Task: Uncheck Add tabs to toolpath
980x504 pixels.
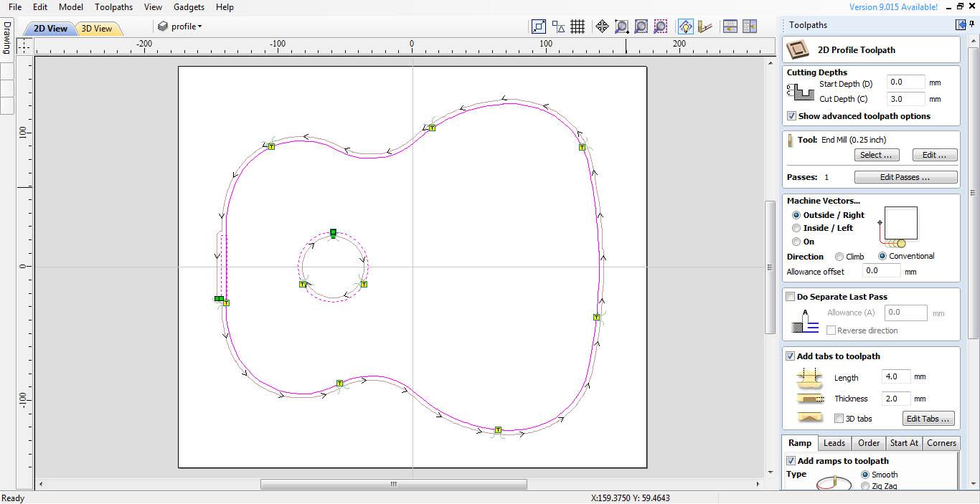Action: point(791,356)
